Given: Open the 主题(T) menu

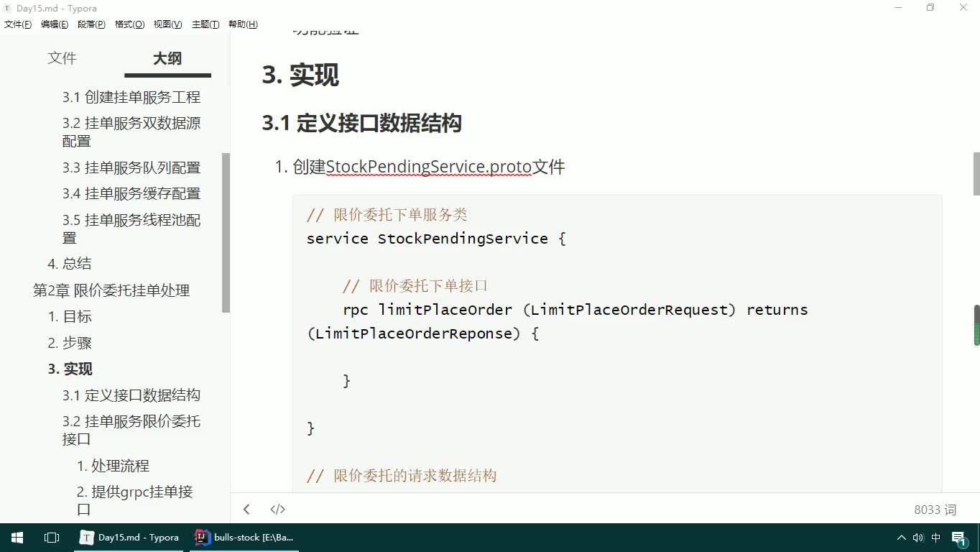Looking at the screenshot, I should (x=205, y=24).
